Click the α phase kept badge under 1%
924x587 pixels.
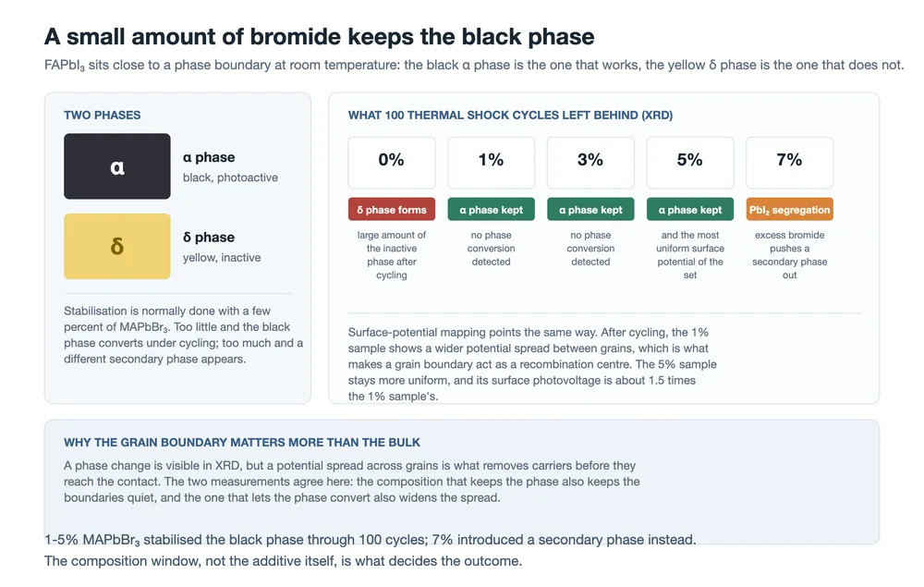492,210
